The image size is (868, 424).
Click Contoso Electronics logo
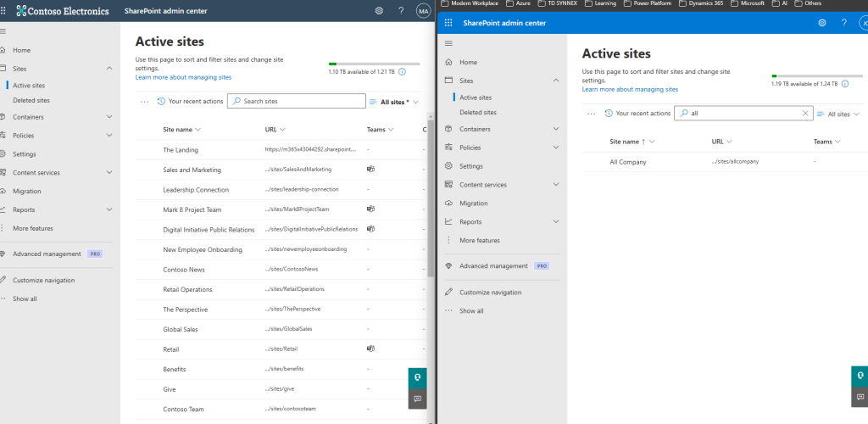click(63, 10)
